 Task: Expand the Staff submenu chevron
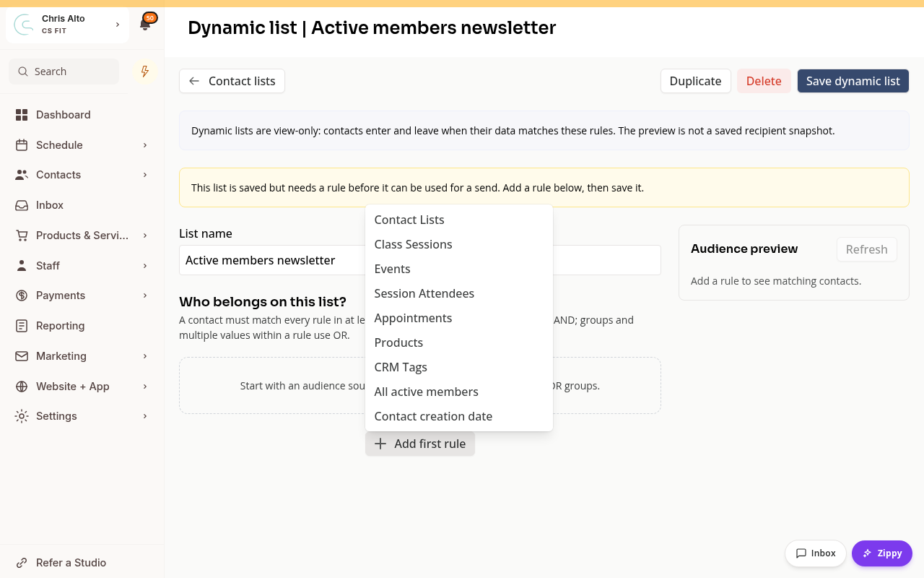145,266
